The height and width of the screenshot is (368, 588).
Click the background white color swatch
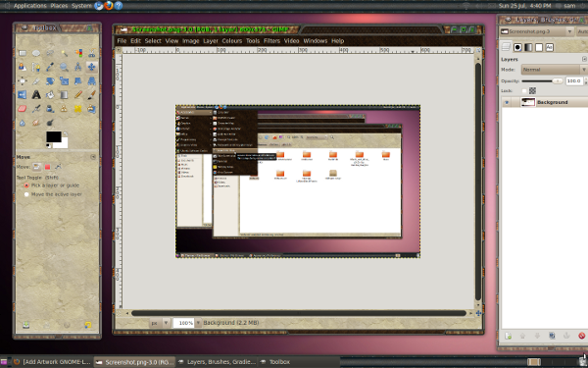coord(64,144)
